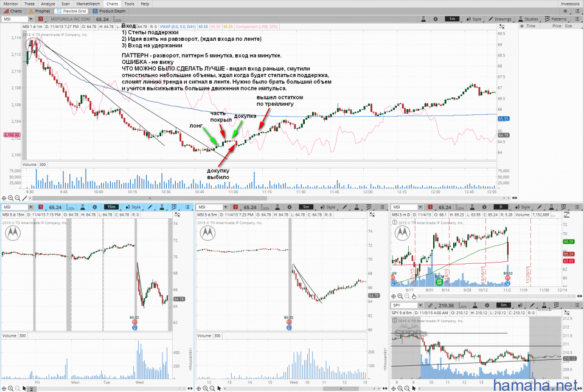Click the red link indicator beside main MSI symbol

point(41,19)
